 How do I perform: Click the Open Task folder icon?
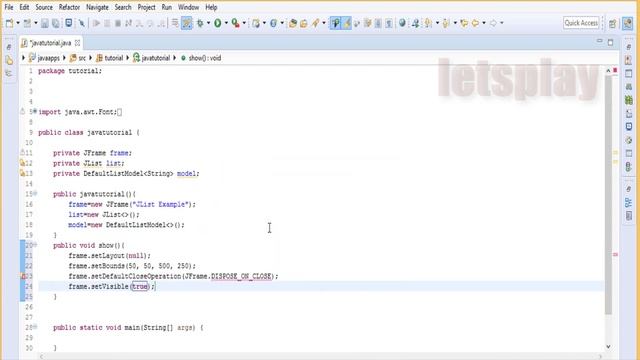pyautogui.click(x=303, y=23)
